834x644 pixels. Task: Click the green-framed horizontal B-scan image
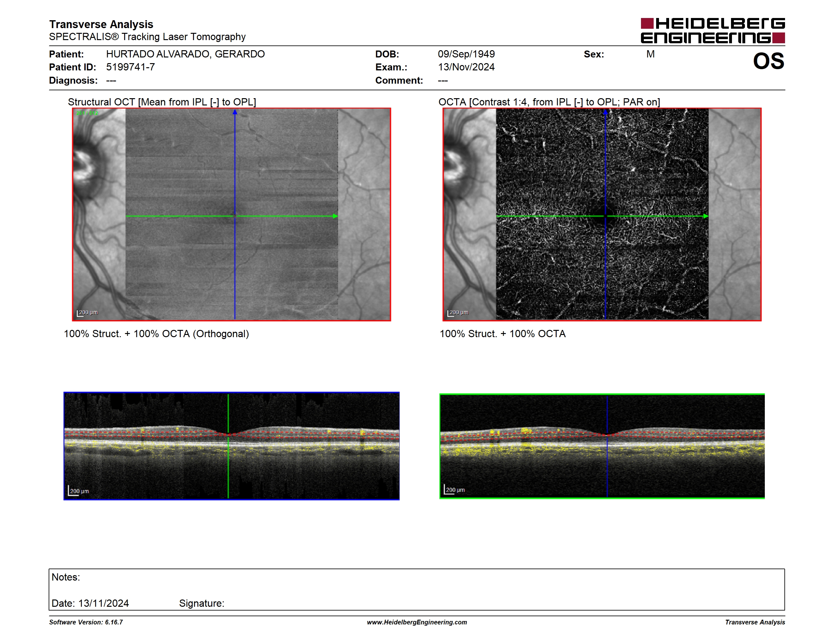coord(602,446)
